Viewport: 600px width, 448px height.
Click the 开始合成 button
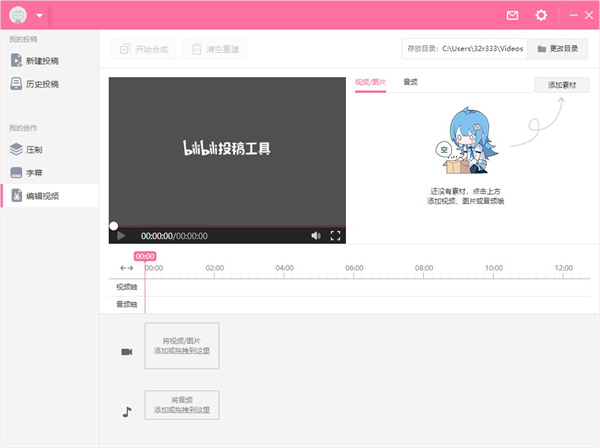143,48
